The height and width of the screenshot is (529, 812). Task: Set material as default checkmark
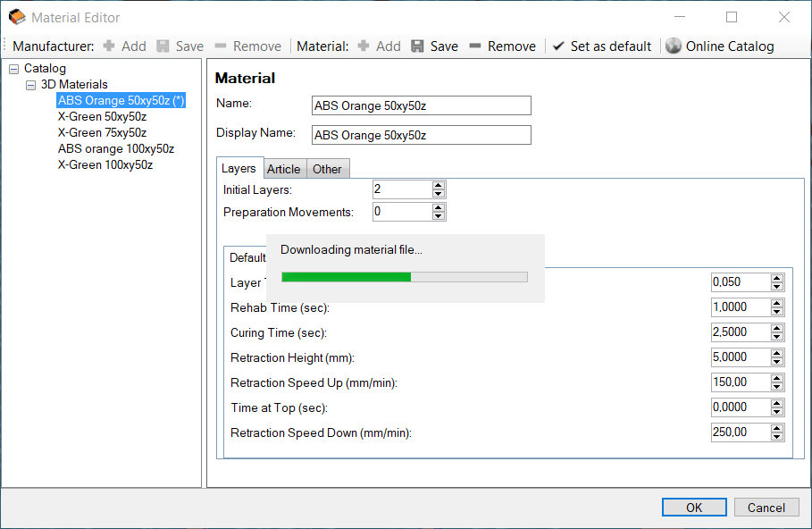558,46
